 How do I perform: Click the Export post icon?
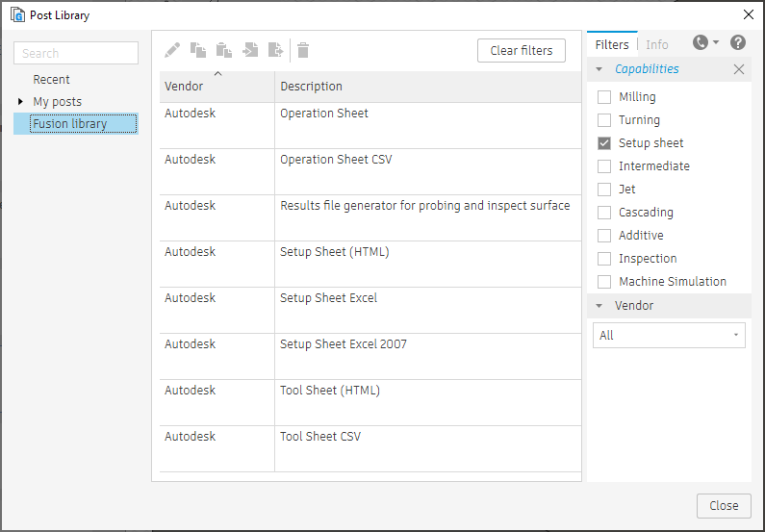click(276, 50)
